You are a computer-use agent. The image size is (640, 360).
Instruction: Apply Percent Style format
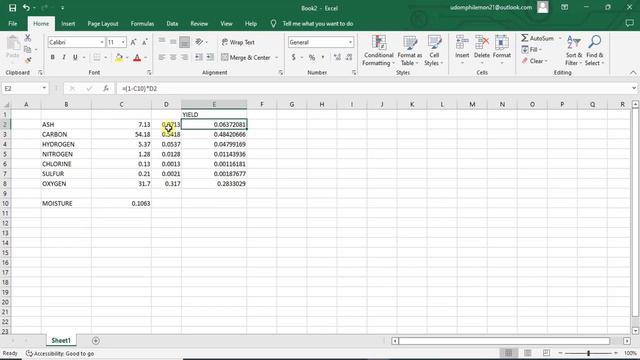312,58
